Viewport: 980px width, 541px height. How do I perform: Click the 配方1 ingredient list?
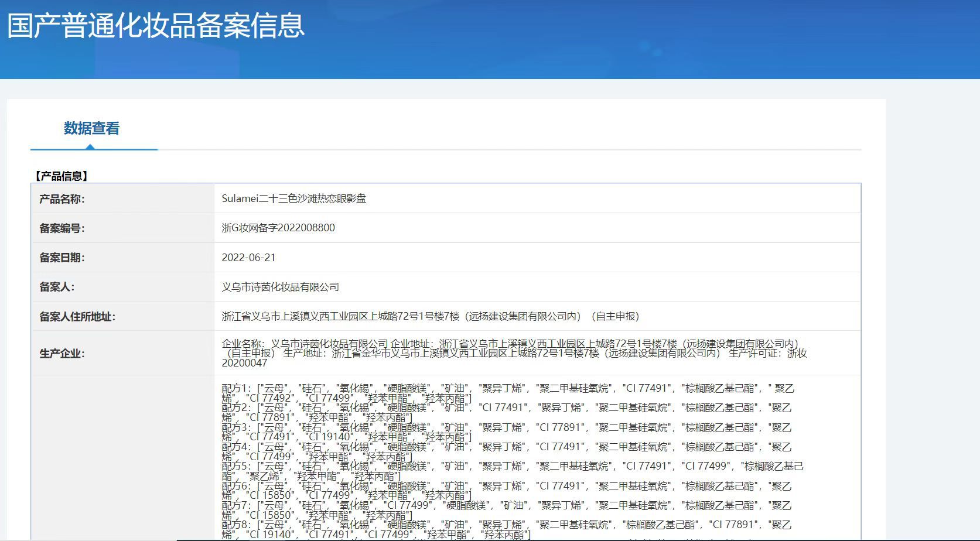click(x=508, y=393)
